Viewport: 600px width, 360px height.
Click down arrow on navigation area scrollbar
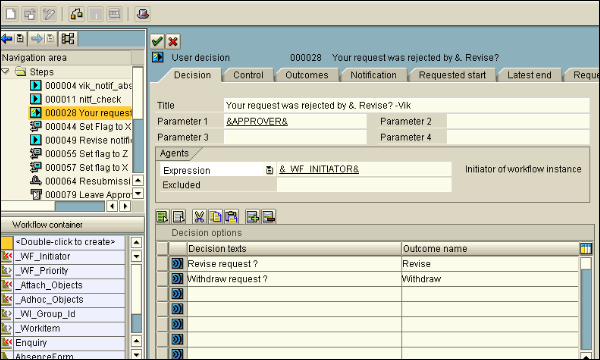[x=138, y=193]
